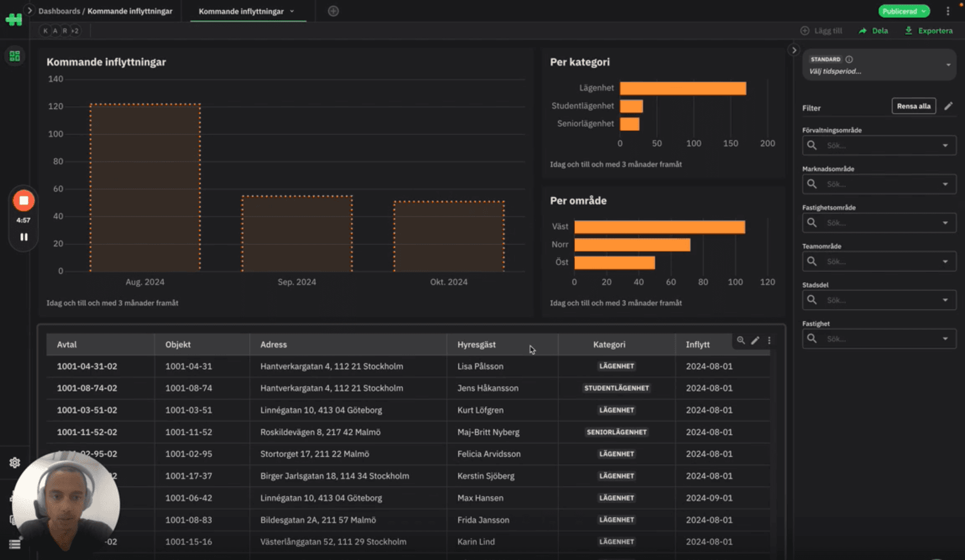Open contract 1001-04-31-02

click(x=87, y=366)
